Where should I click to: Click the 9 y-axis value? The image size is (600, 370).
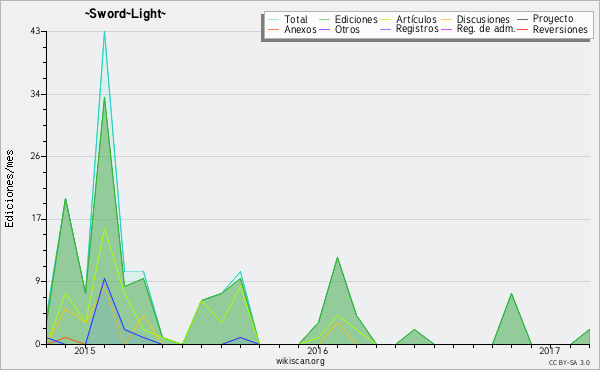[38, 281]
